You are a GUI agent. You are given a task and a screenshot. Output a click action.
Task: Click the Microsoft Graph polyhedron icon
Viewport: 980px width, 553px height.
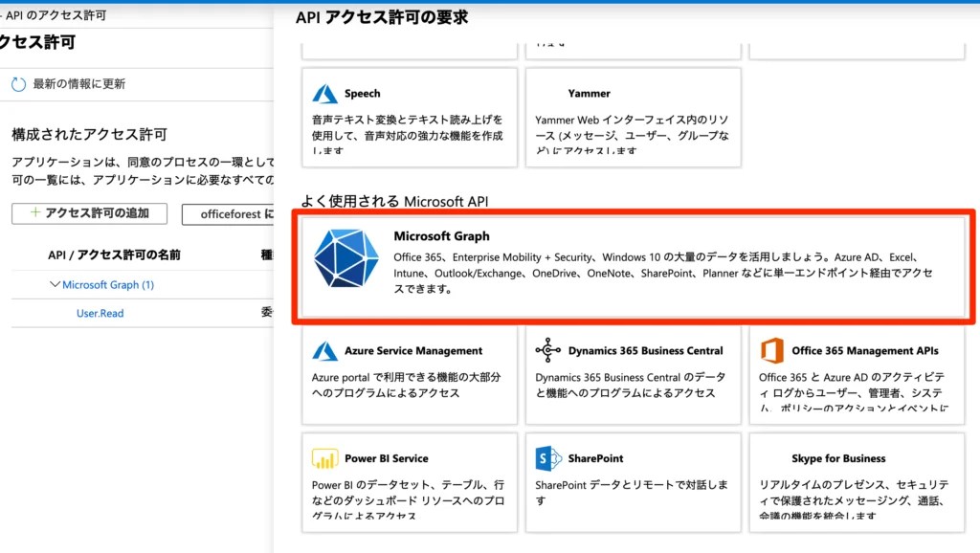click(345, 257)
